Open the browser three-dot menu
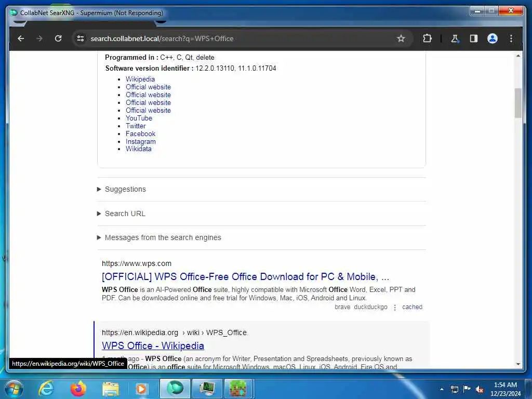This screenshot has height=399, width=532. (x=511, y=38)
